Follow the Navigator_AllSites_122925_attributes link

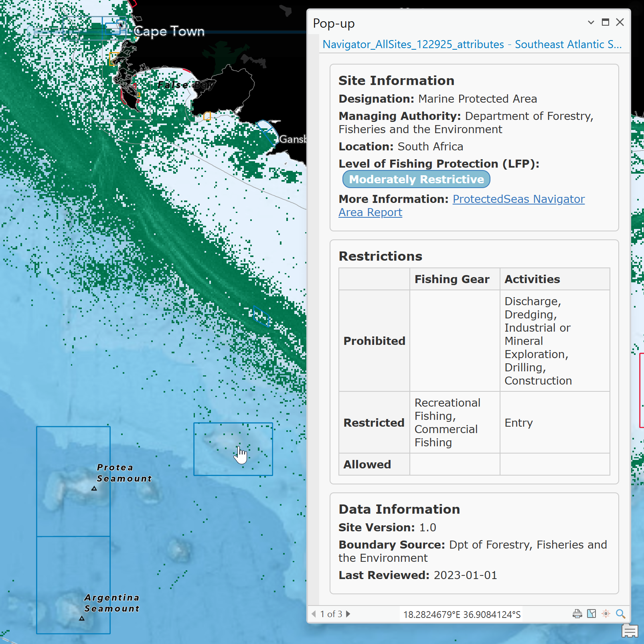click(x=414, y=45)
